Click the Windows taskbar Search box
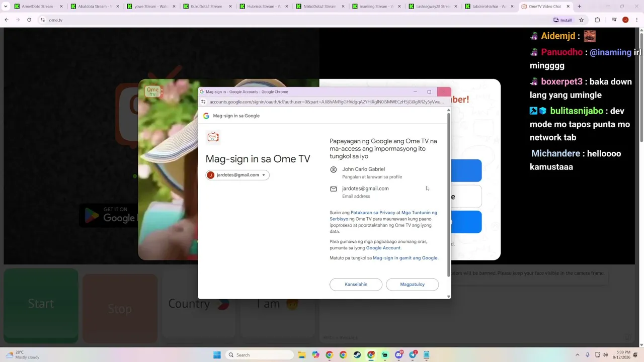The height and width of the screenshot is (362, 644). (259, 355)
